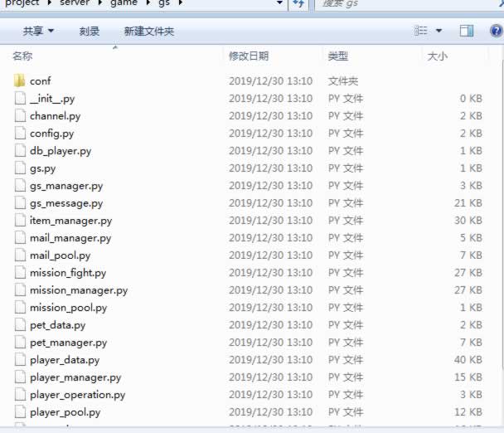504x433 pixels.
Task: Click the 刻录 (Burn) toolbar button
Action: coord(90,32)
